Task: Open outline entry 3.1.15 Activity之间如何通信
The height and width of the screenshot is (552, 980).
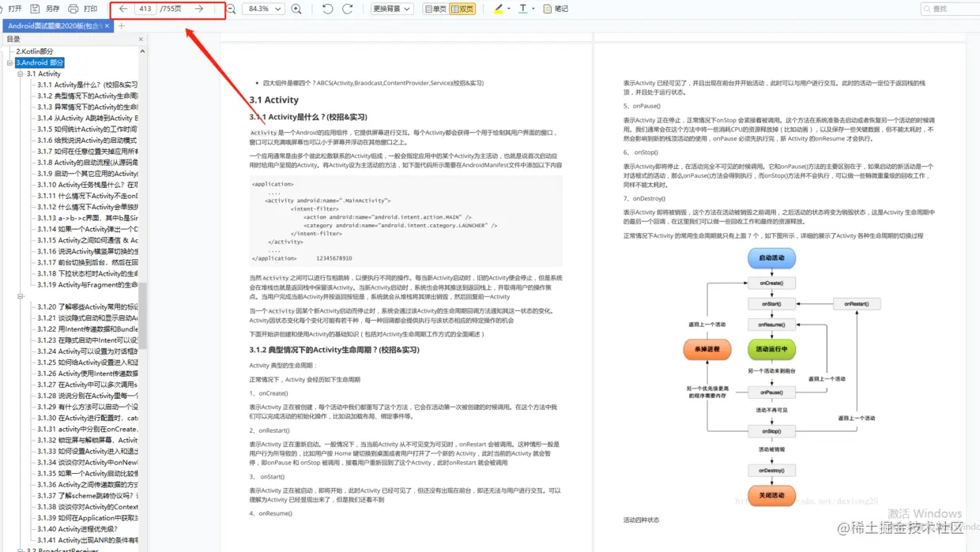Action: pyautogui.click(x=87, y=240)
